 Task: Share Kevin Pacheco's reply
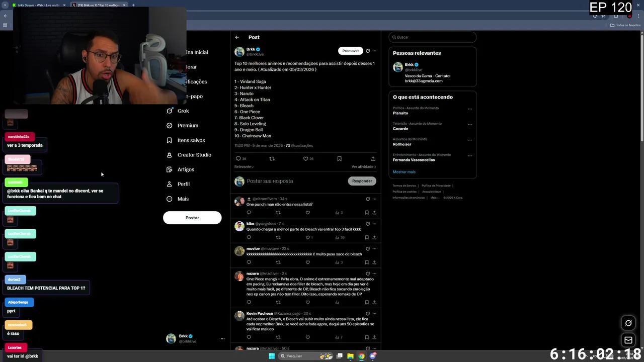[374, 337]
